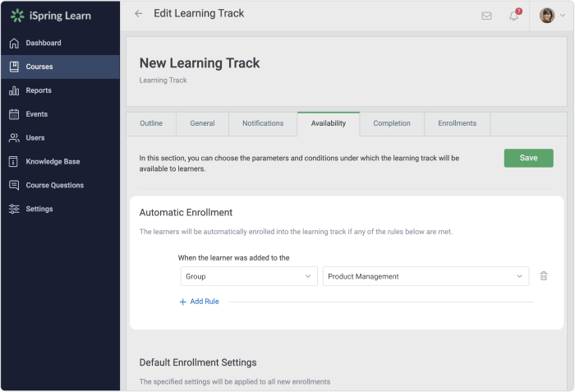Click the iSpring Learn brand name
Viewport: 575px width, 392px height.
60,16
